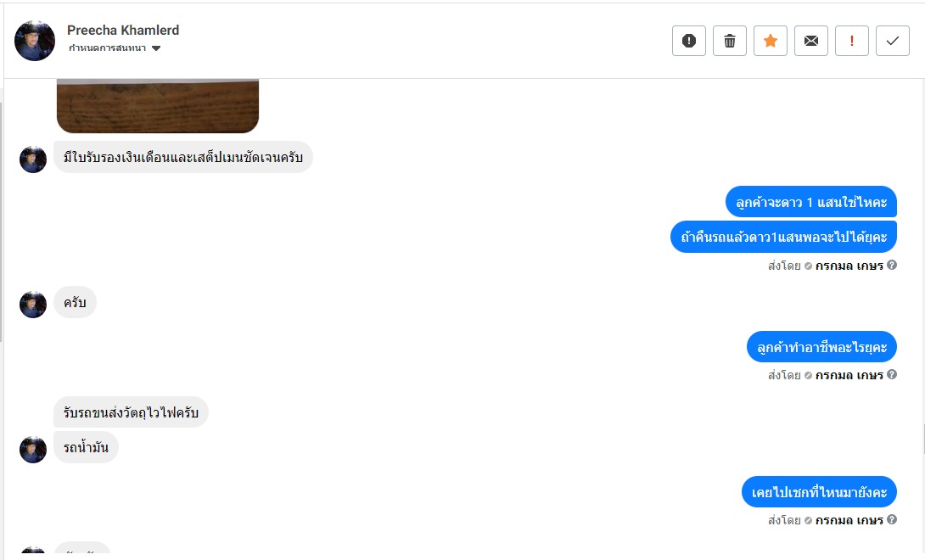Click the help icon under first sent message

892,265
